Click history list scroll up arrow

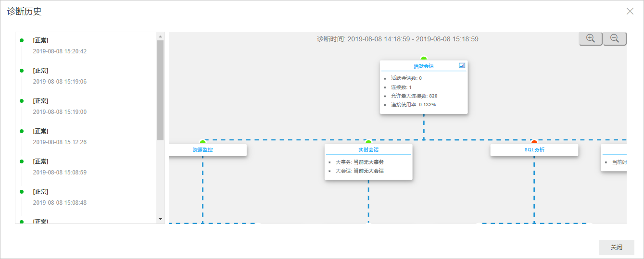click(161, 37)
